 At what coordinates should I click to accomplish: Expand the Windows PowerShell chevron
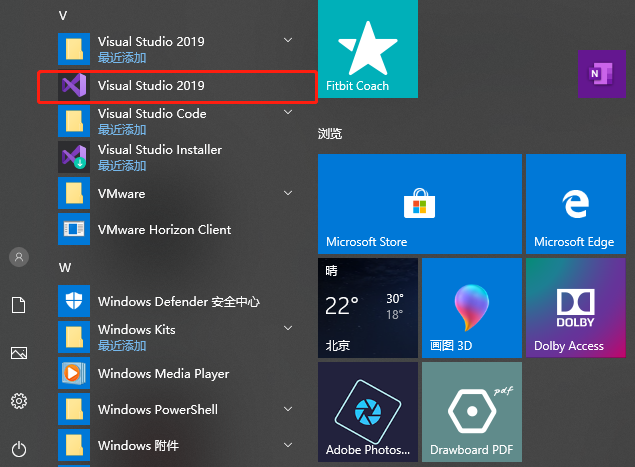tap(288, 409)
